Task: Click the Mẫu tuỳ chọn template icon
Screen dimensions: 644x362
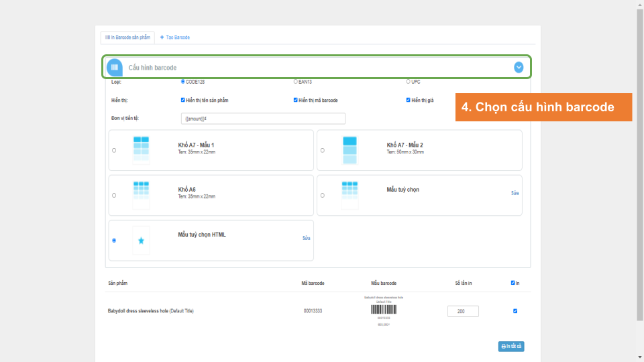Action: (x=350, y=195)
